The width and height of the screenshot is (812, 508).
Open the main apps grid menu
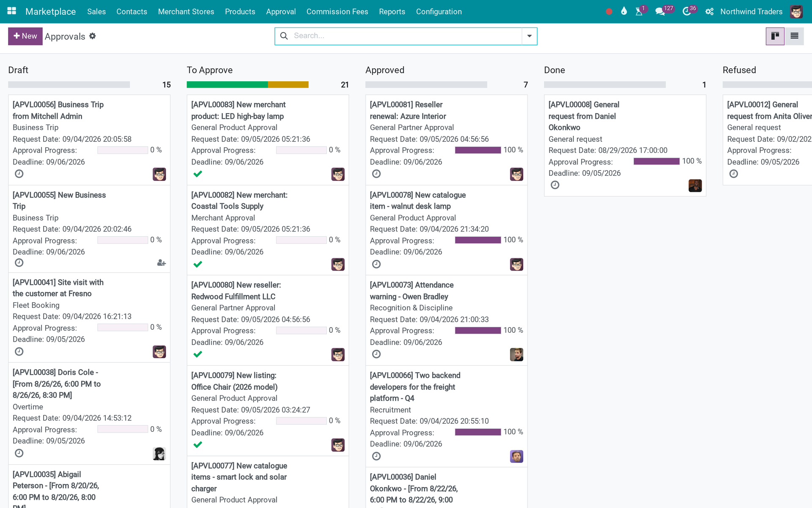click(12, 11)
